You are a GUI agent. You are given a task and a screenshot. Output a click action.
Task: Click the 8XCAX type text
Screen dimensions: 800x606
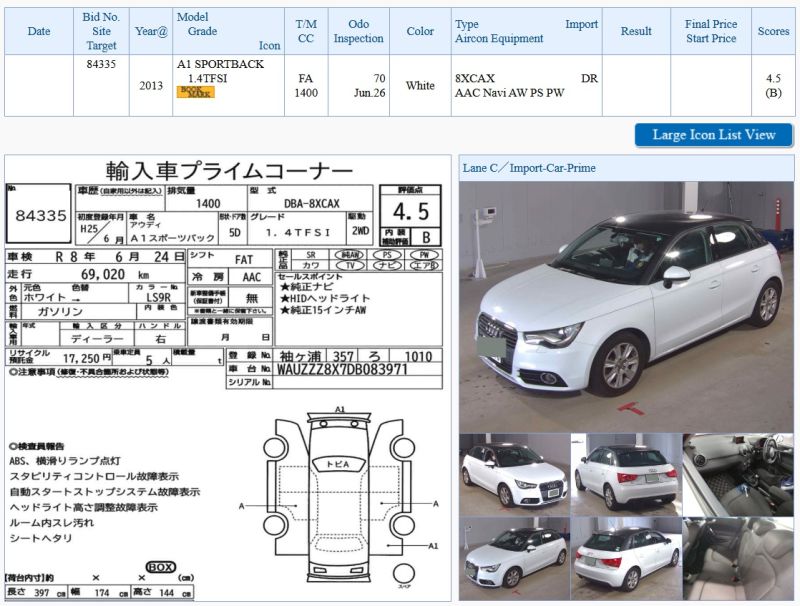pyautogui.click(x=475, y=79)
